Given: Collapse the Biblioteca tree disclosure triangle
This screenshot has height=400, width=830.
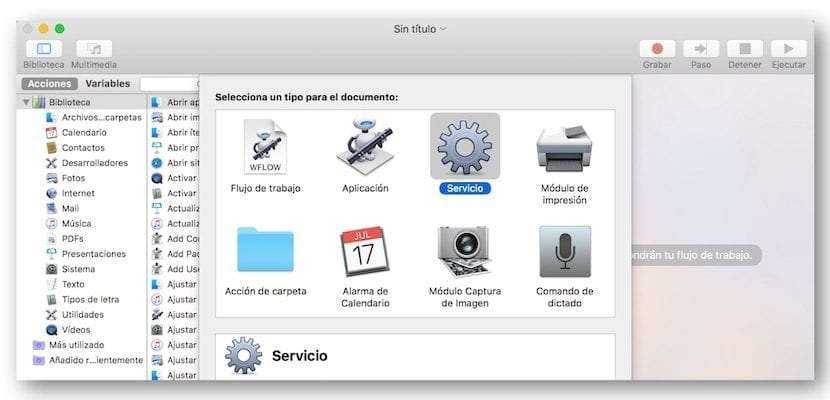Looking at the screenshot, I should 26,102.
